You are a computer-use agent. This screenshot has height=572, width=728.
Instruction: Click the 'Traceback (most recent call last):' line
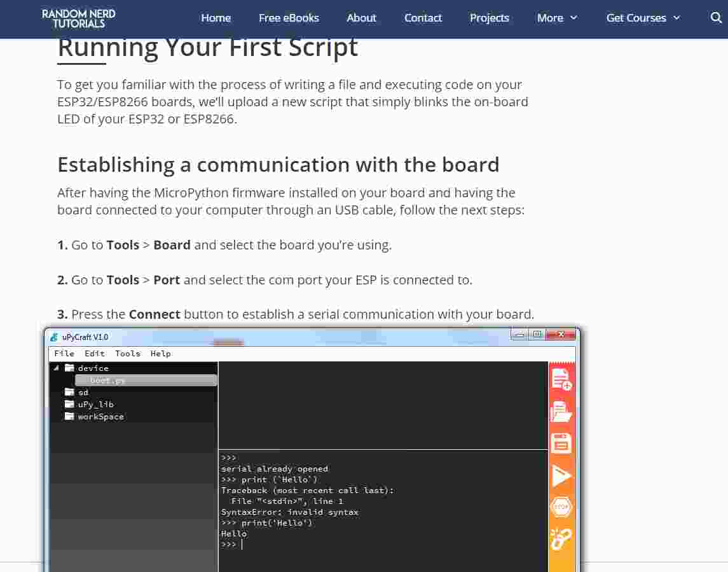[307, 491]
